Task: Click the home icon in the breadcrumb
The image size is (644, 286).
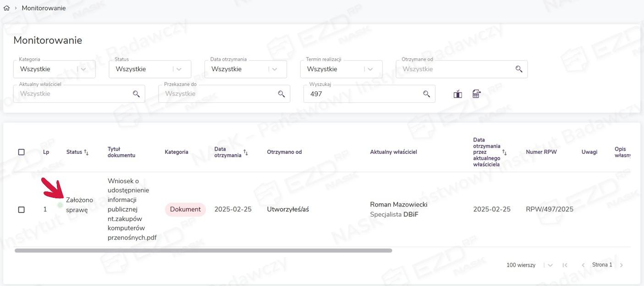Action: pos(6,8)
